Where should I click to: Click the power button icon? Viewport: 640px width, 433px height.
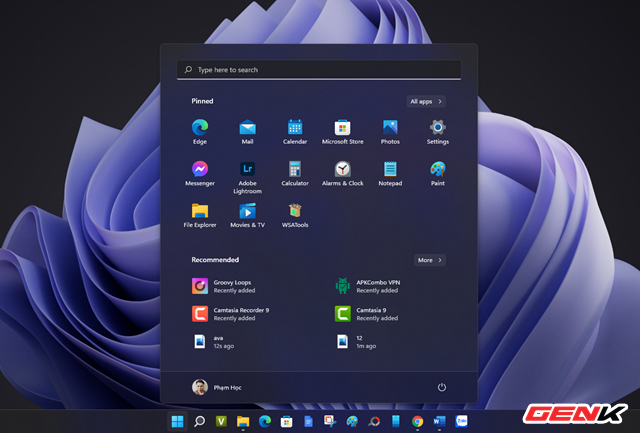(x=442, y=387)
